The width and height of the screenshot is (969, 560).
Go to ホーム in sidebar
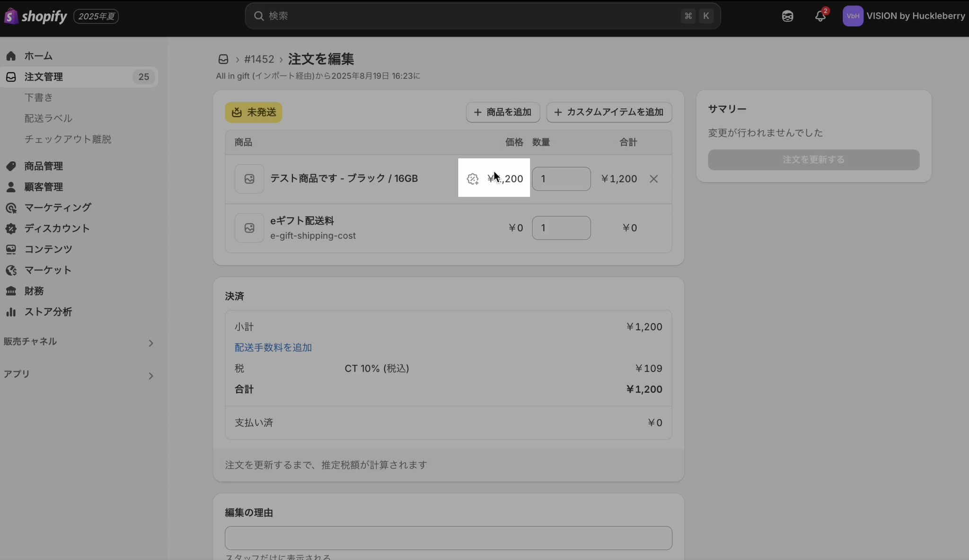pos(38,56)
